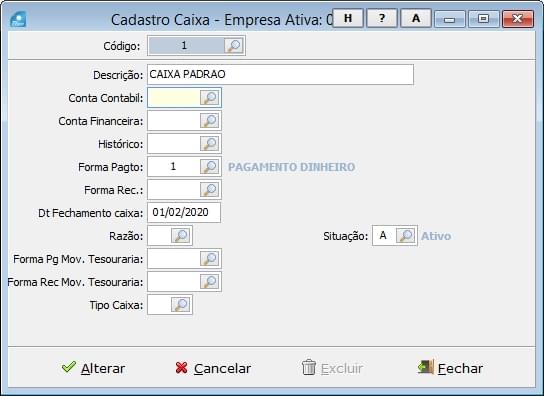
Task: Search Conta Contabil via magnifier icon
Action: coord(210,98)
